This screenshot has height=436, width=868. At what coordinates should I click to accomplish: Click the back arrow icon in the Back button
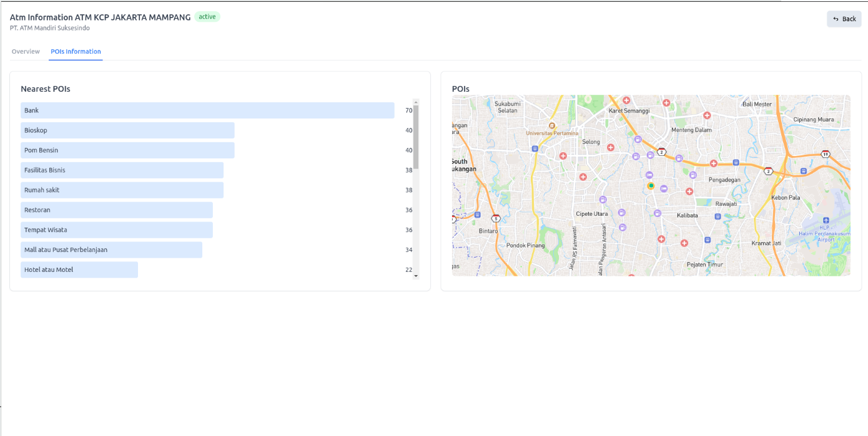836,19
